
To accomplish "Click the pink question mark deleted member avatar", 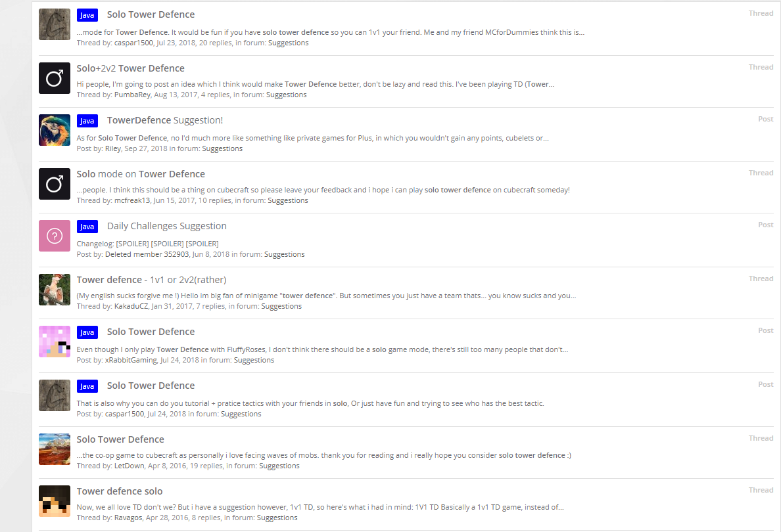I will pyautogui.click(x=55, y=236).
